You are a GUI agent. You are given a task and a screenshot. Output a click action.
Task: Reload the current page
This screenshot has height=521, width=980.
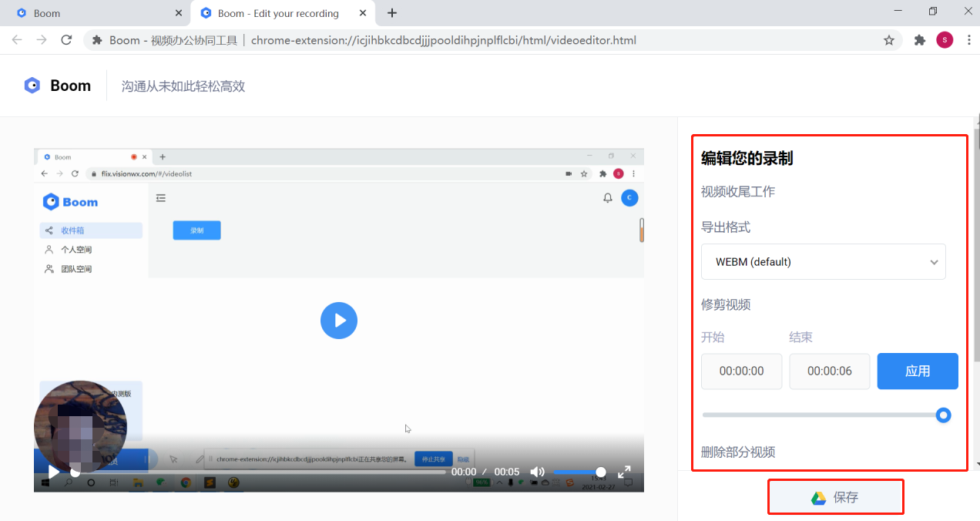(66, 40)
